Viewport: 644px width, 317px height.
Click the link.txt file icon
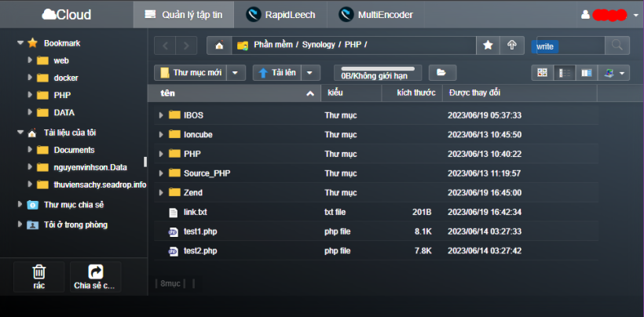pyautogui.click(x=173, y=213)
